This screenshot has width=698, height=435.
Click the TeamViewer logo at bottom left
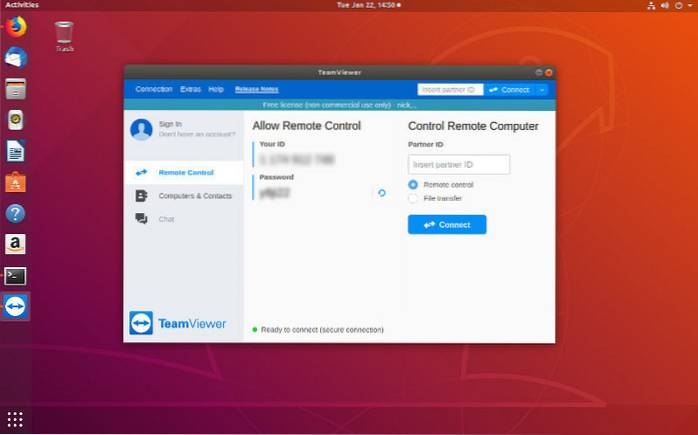(179, 324)
